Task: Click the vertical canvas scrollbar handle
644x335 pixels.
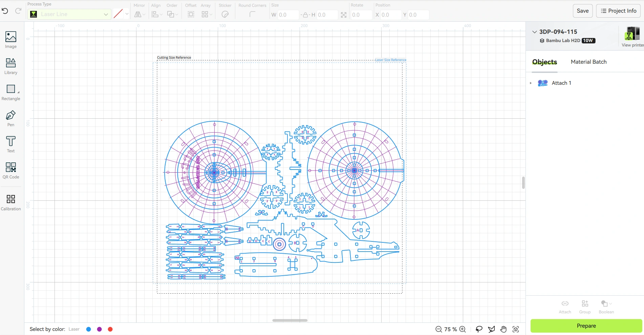Action: [x=523, y=183]
